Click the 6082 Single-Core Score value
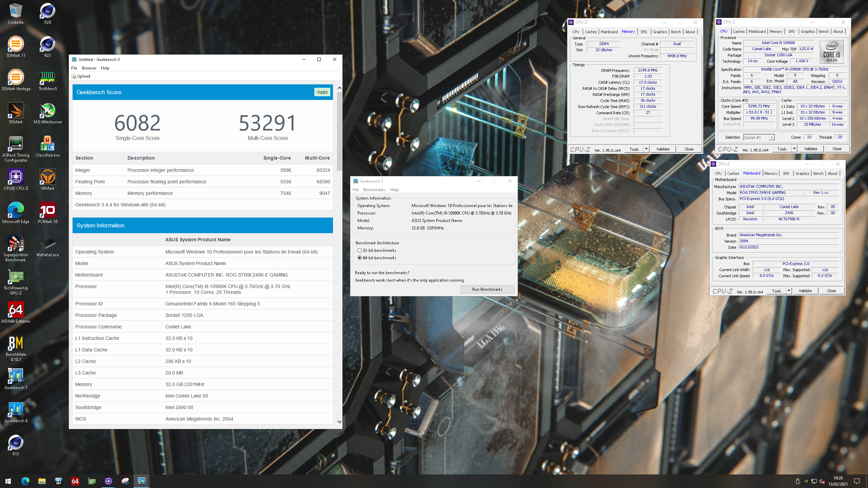This screenshot has height=488, width=868. click(x=137, y=123)
